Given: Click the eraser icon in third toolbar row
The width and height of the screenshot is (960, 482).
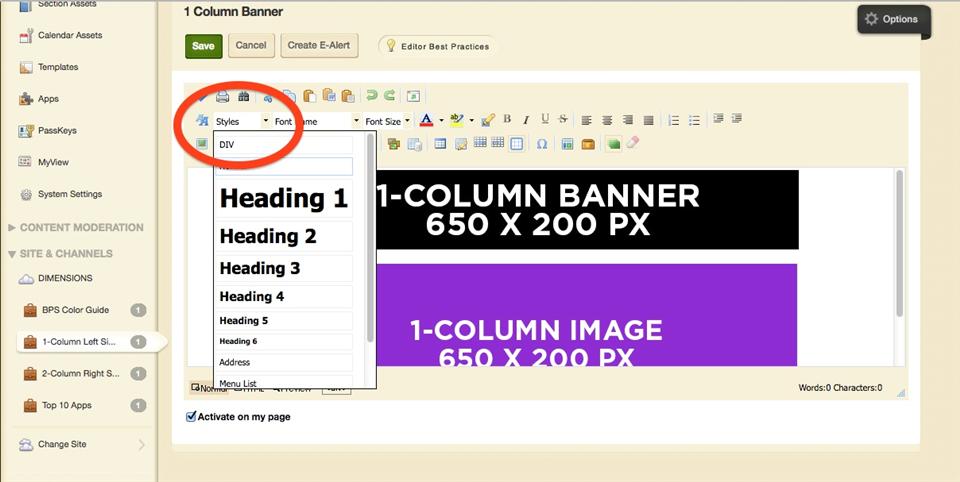Looking at the screenshot, I should tap(633, 143).
